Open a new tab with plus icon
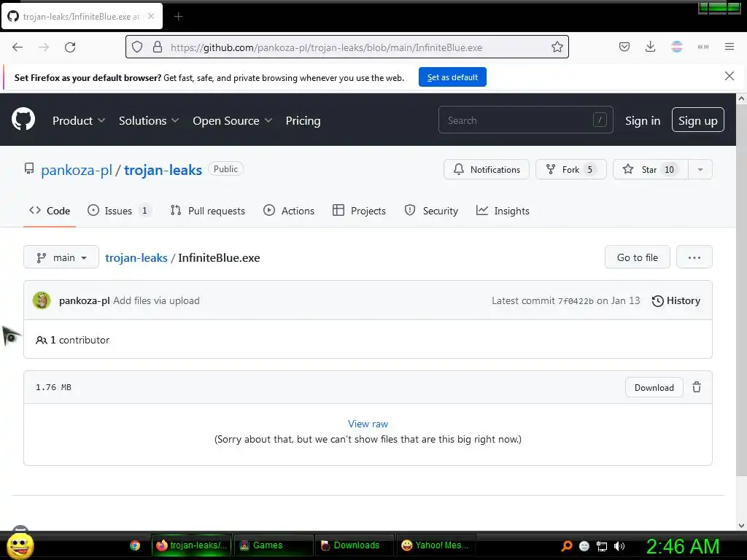747x560 pixels. [178, 17]
